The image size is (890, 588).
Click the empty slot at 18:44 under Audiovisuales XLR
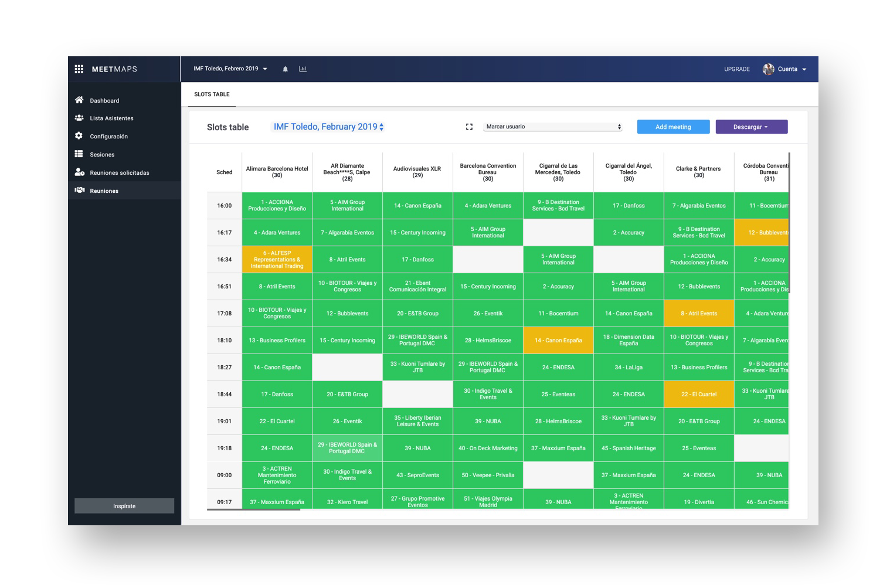tap(417, 395)
